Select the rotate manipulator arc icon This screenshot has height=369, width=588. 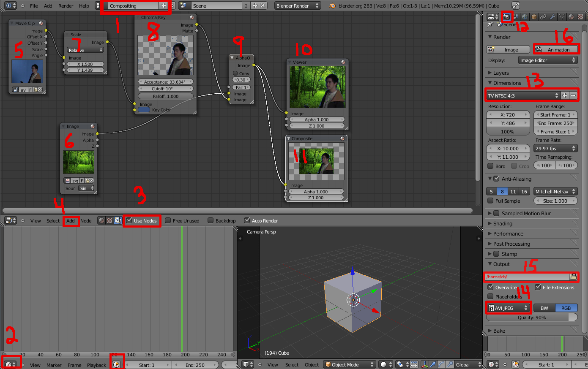tap(441, 364)
